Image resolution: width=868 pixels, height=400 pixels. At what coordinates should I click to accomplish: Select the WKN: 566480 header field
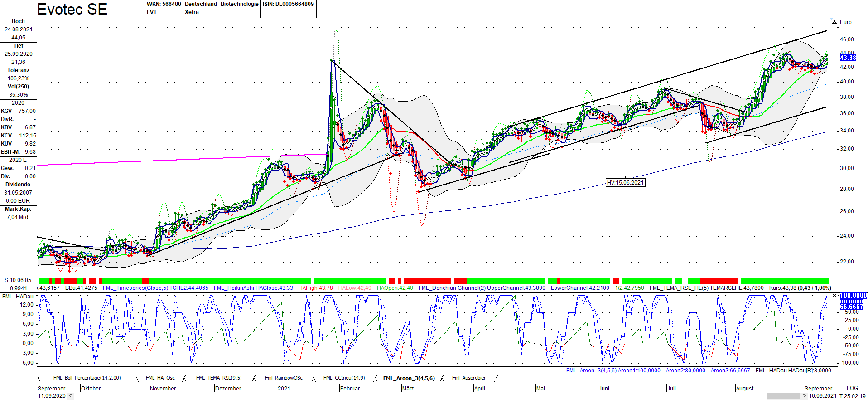click(x=164, y=4)
